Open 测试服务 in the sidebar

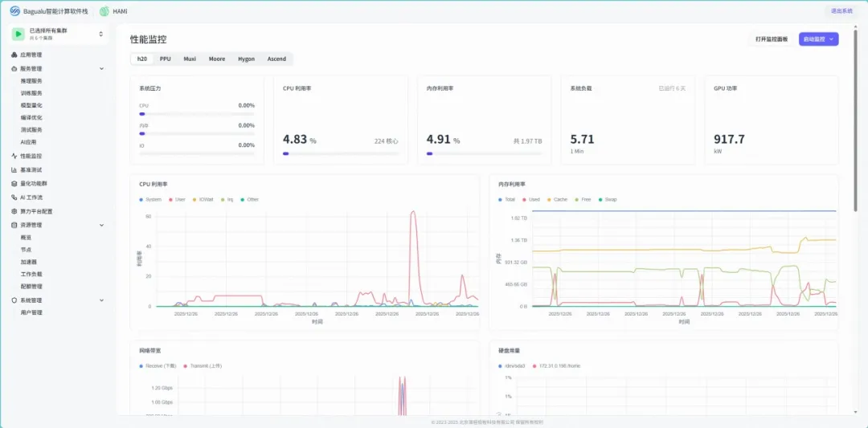pyautogui.click(x=31, y=129)
